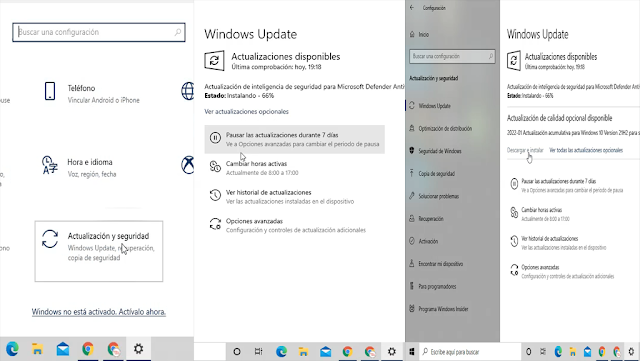Click Ver todas las actualizaciones opcionales
The image size is (640, 361).
pos(586,150)
